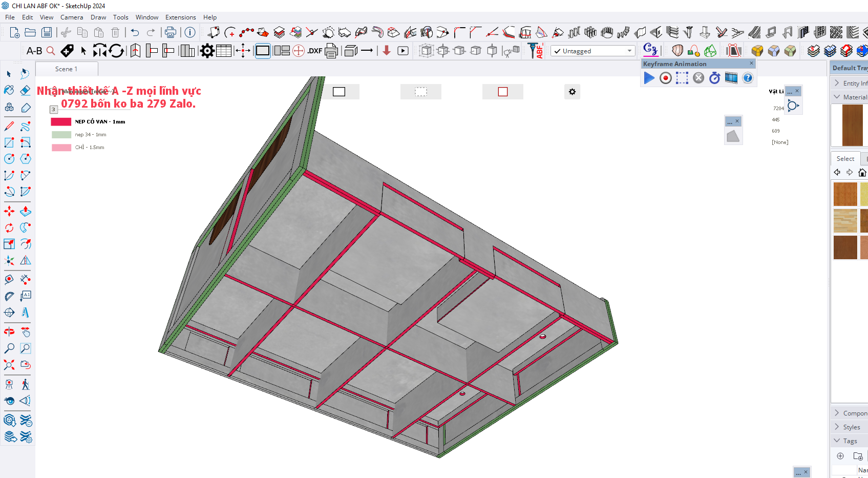Click the red square toggle at top

click(x=502, y=92)
